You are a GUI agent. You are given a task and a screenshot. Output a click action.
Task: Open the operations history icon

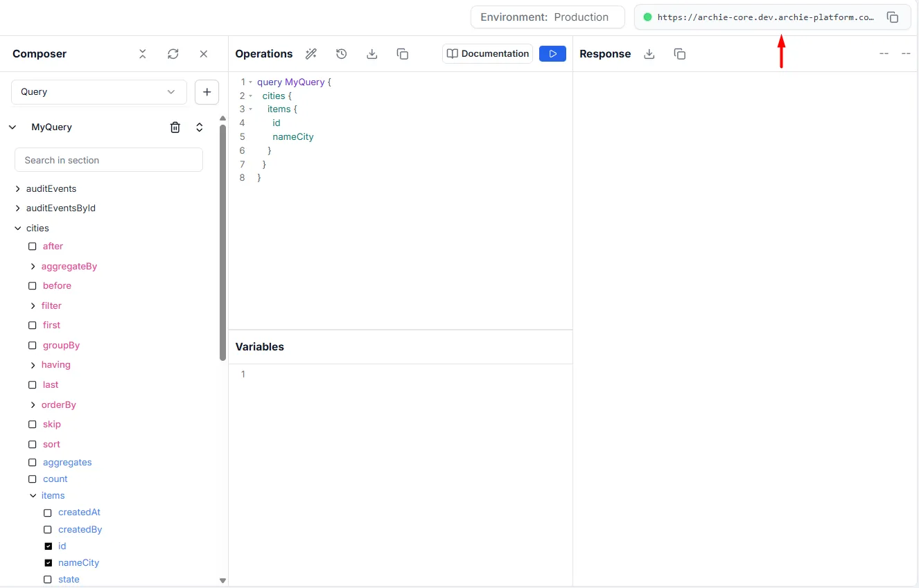coord(341,54)
